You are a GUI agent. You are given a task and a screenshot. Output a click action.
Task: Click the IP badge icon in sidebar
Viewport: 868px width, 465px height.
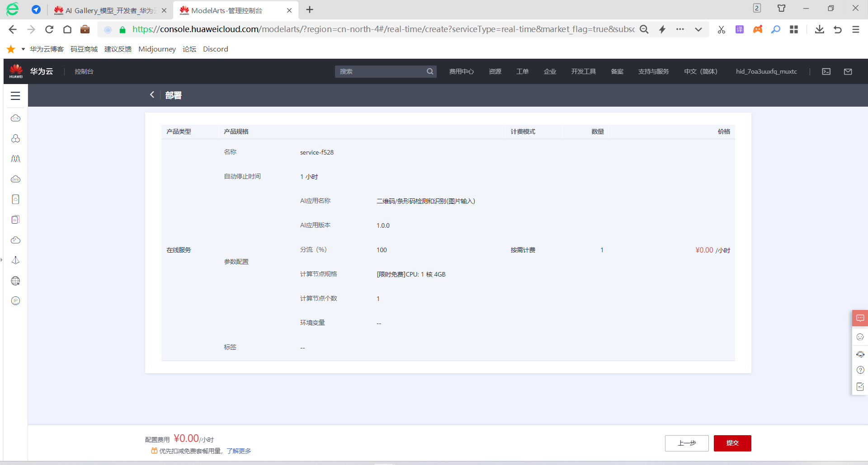pyautogui.click(x=15, y=301)
